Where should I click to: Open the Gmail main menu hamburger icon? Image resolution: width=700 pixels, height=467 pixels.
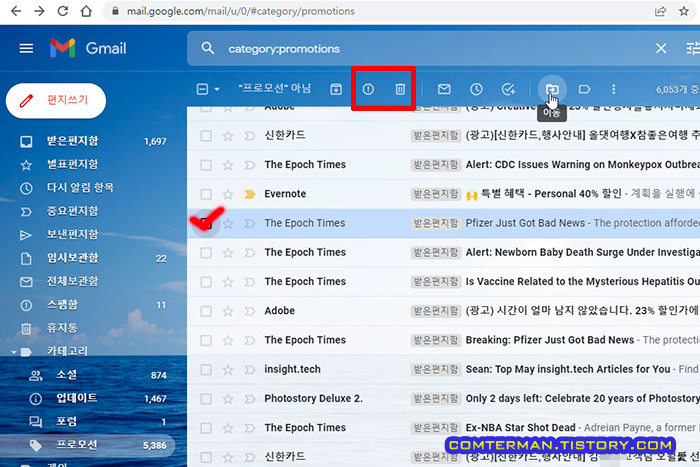pos(26,48)
